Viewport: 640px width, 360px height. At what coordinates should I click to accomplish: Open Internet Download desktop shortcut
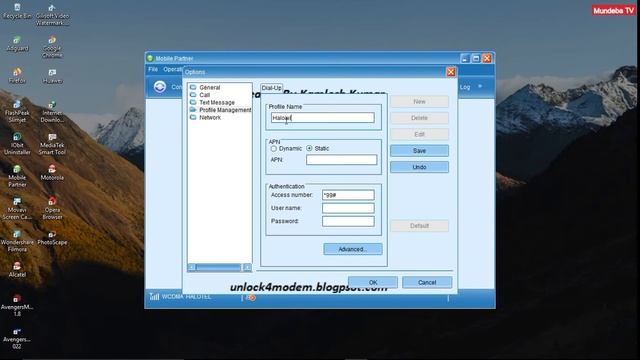pyautogui.click(x=52, y=111)
